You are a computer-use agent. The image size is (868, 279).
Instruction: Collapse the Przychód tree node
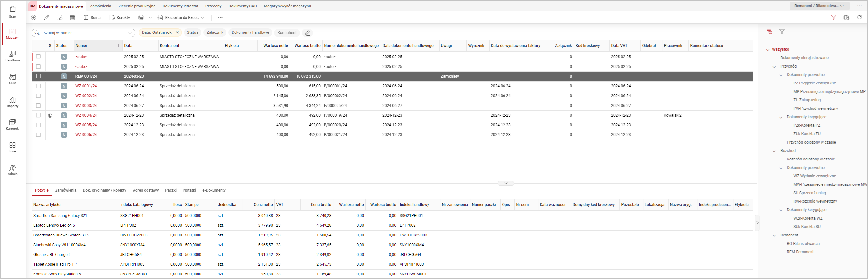point(774,66)
